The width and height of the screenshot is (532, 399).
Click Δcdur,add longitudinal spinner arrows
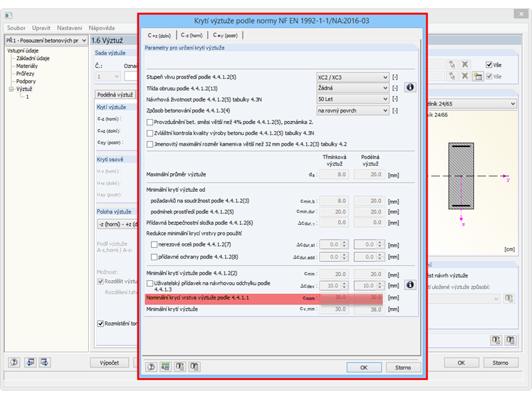(380, 257)
